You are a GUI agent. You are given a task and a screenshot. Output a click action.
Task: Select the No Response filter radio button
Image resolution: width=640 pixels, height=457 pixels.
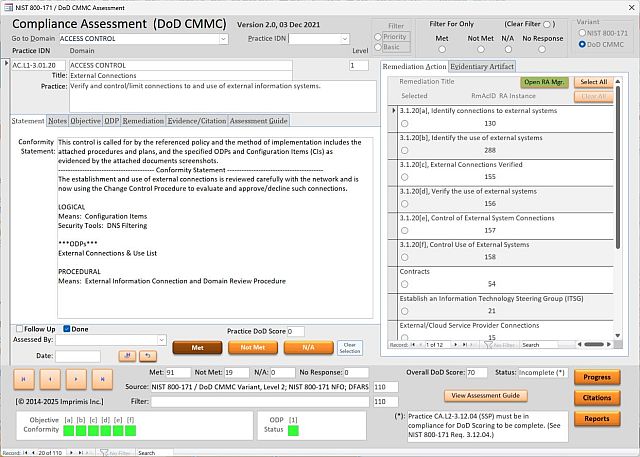542,49
